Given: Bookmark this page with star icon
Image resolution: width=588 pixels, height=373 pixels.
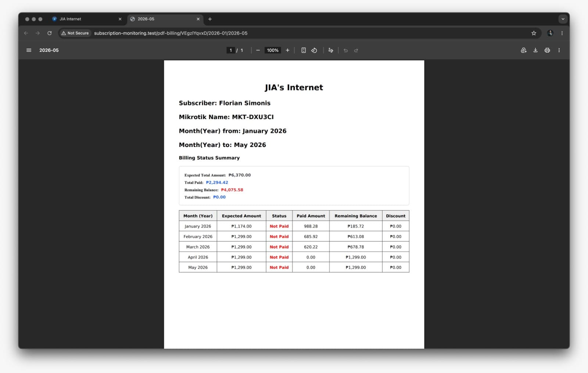Looking at the screenshot, I should pyautogui.click(x=534, y=33).
